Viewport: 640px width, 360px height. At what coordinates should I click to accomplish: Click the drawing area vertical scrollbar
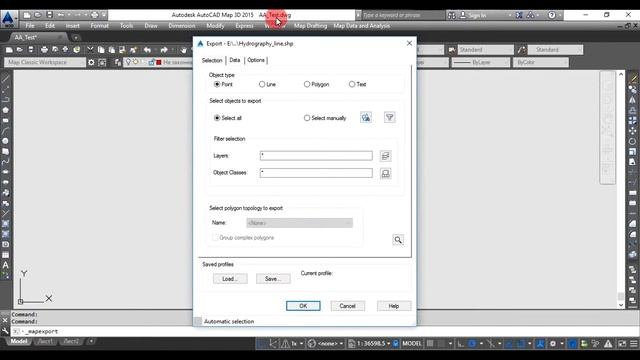pyautogui.click(x=621, y=189)
